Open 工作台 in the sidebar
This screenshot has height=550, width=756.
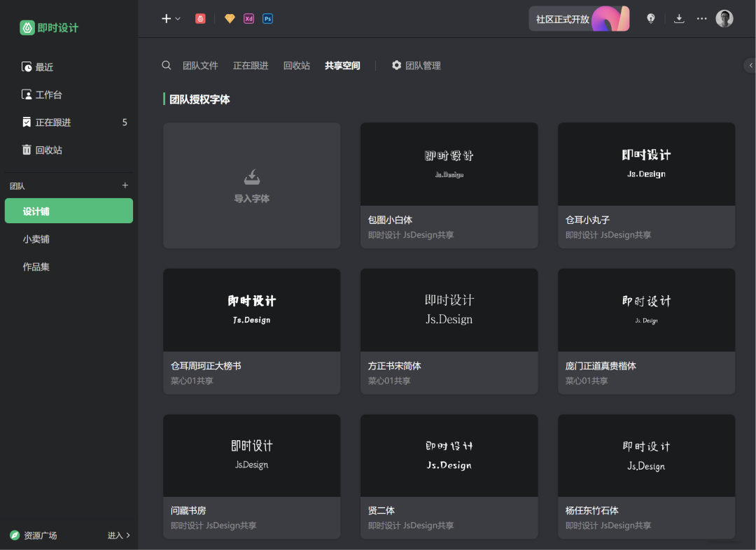tap(69, 94)
